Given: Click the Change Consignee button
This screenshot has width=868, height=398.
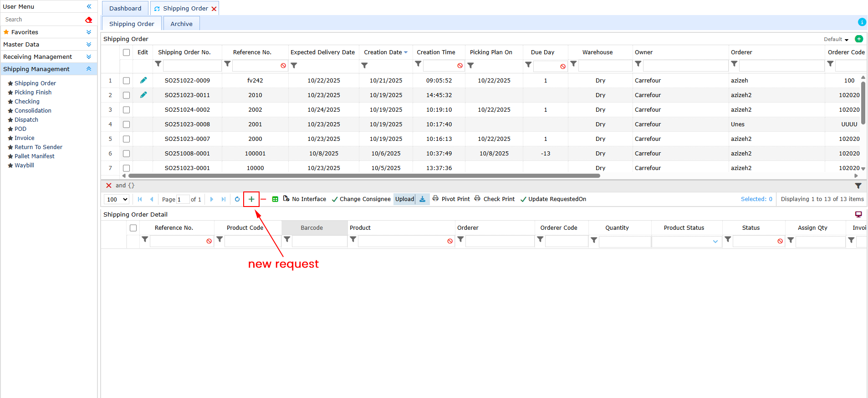Looking at the screenshot, I should tap(361, 199).
